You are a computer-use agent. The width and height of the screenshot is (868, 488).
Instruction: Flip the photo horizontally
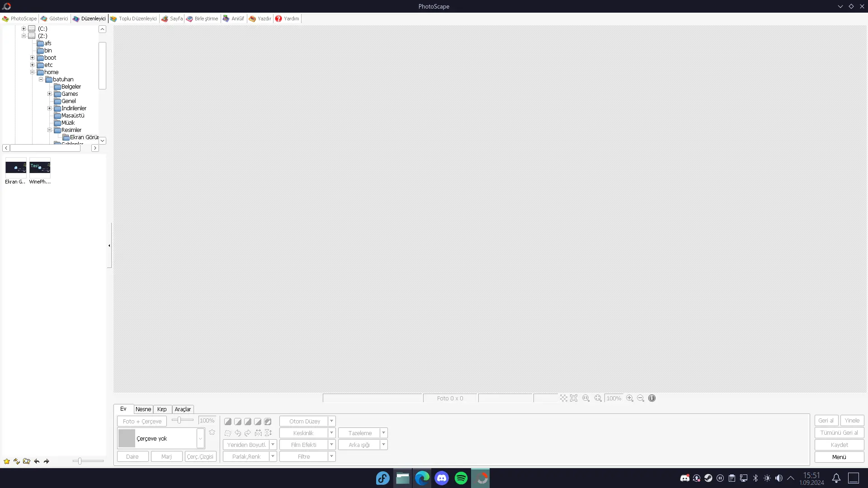tap(258, 433)
